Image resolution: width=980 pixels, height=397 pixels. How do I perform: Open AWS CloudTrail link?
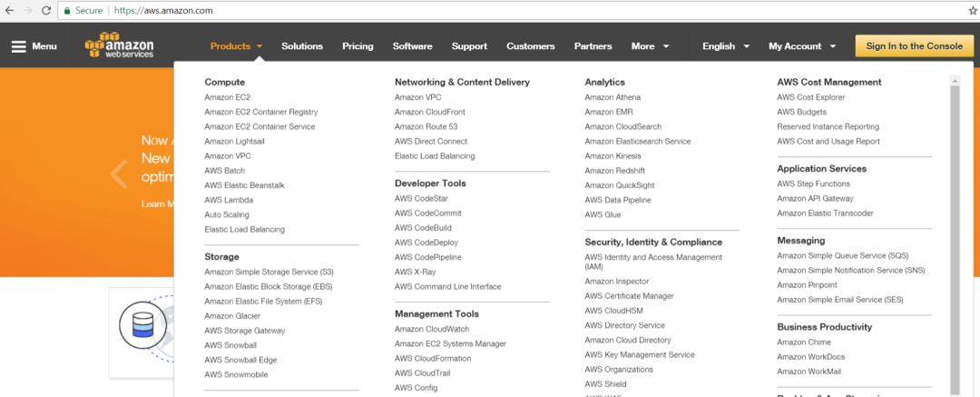[x=423, y=373]
